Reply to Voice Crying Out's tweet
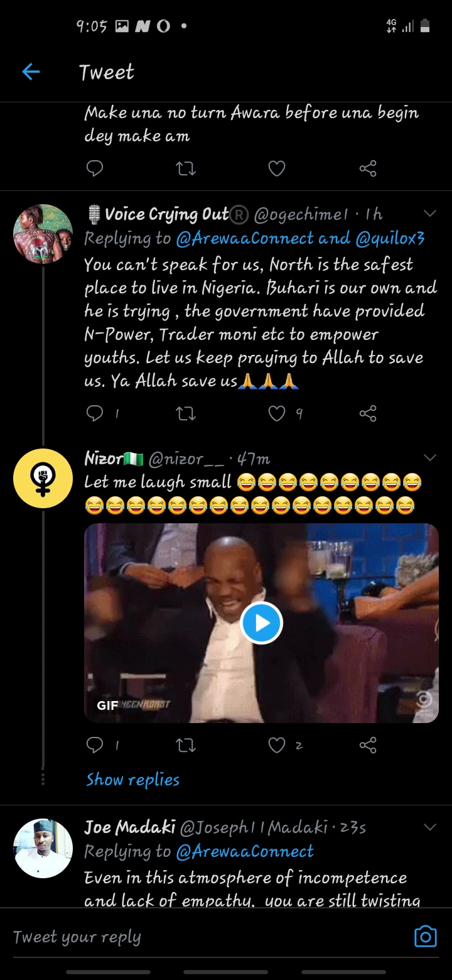Screen dimensions: 452x980 94,413
